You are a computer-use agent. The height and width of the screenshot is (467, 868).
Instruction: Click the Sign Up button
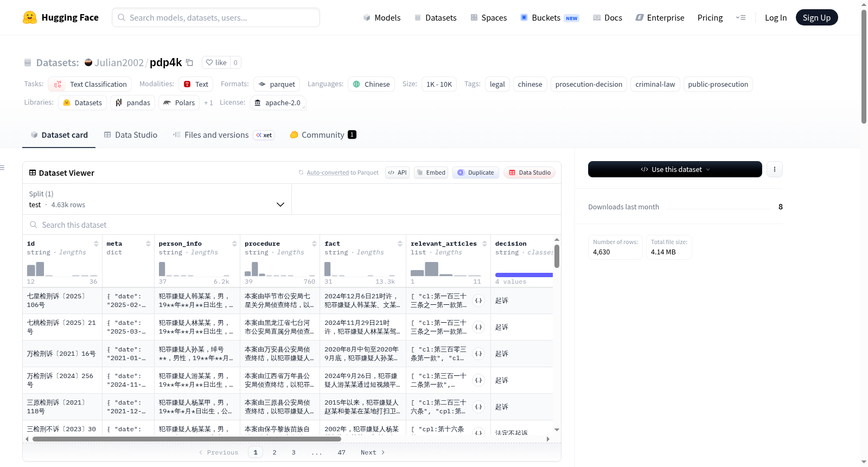(816, 17)
